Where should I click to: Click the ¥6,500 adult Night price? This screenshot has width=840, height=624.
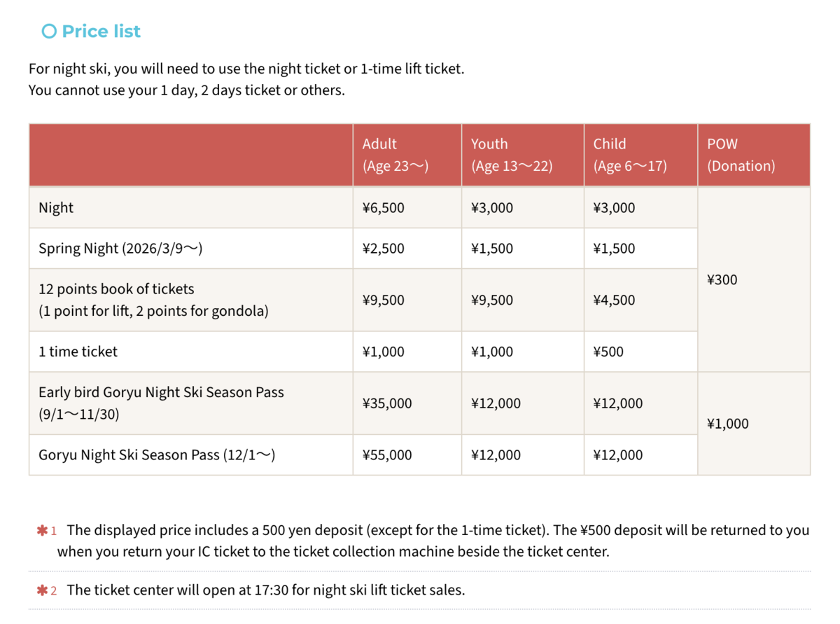tap(384, 208)
